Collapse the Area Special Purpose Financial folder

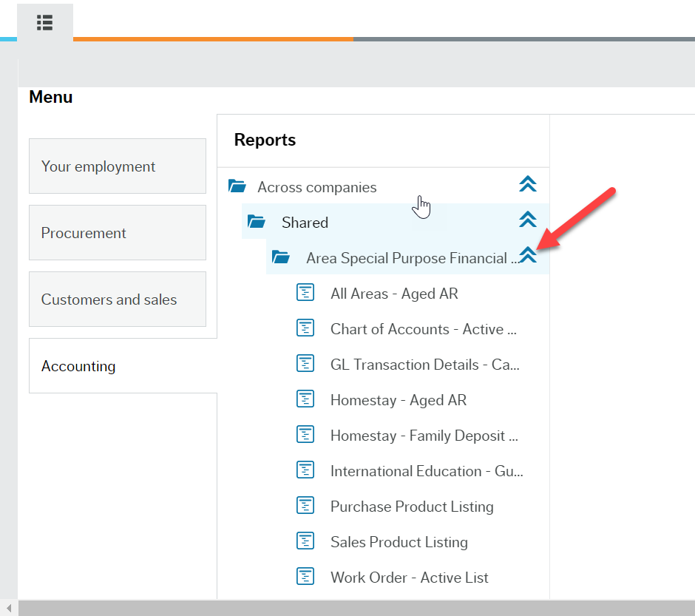527,254
